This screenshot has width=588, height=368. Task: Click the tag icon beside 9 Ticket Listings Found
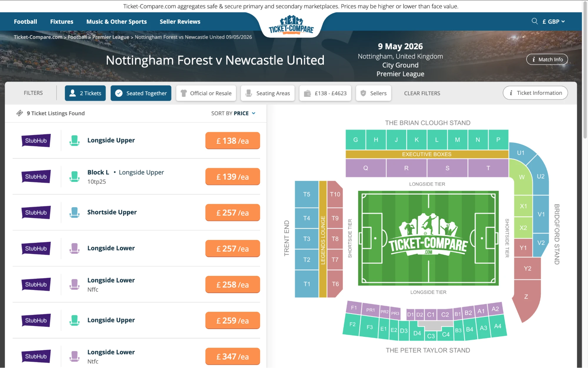(19, 113)
